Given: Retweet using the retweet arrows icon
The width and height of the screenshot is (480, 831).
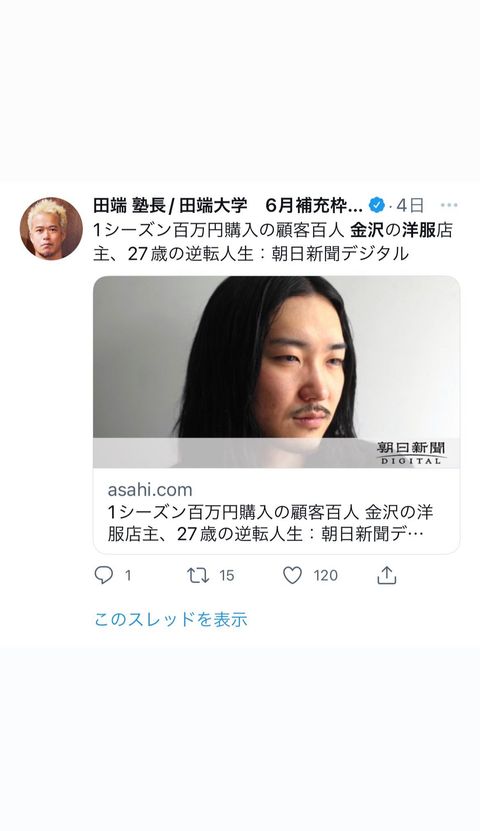Looking at the screenshot, I should pyautogui.click(x=198, y=575).
